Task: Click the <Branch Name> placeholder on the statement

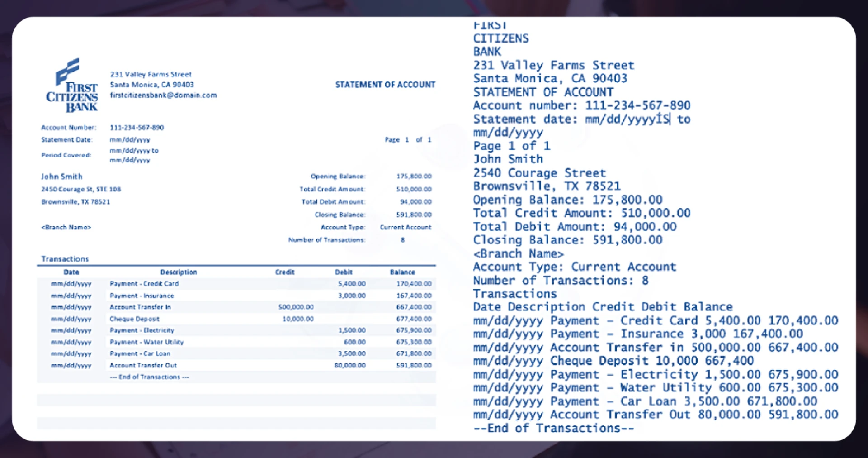Action: [66, 227]
